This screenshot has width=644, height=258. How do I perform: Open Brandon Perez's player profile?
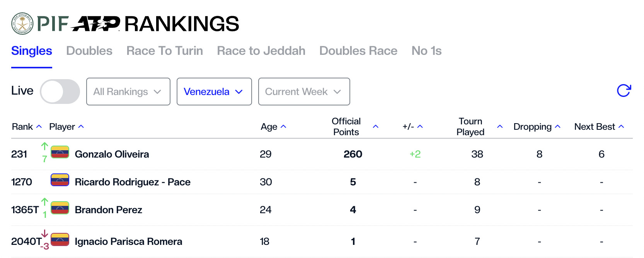point(109,210)
